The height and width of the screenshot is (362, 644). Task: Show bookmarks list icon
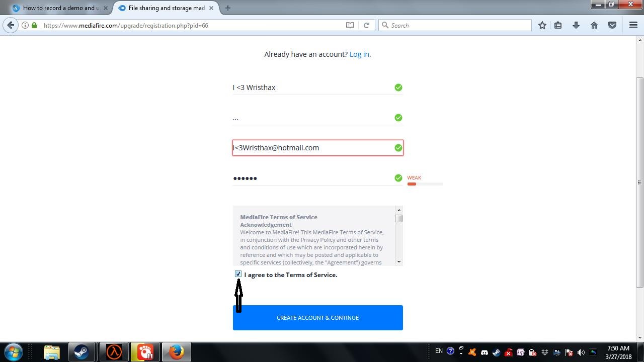pos(558,25)
